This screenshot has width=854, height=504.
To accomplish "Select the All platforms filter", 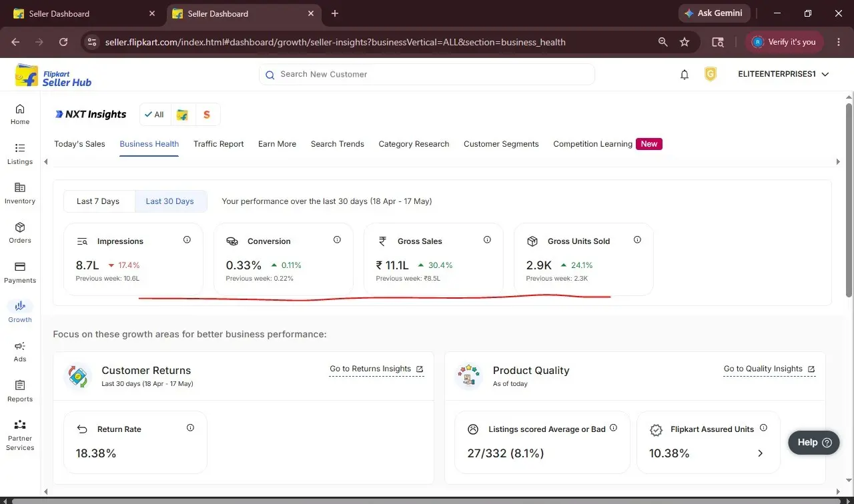I will click(x=155, y=115).
